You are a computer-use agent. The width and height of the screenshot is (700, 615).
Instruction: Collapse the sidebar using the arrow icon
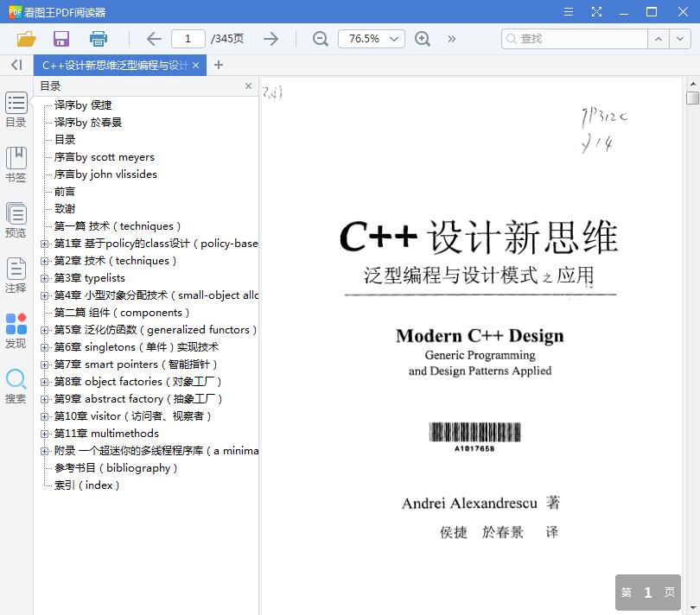coord(16,65)
